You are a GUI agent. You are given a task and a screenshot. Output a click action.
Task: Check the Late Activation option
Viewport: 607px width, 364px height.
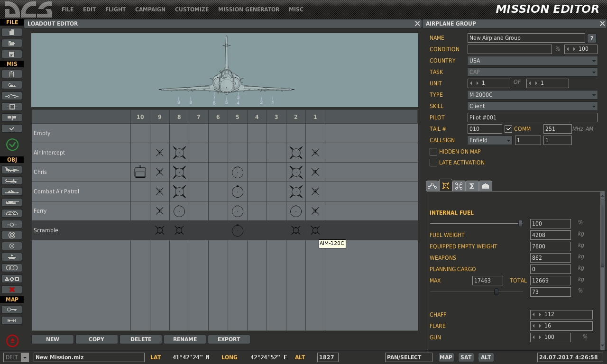[x=433, y=163]
